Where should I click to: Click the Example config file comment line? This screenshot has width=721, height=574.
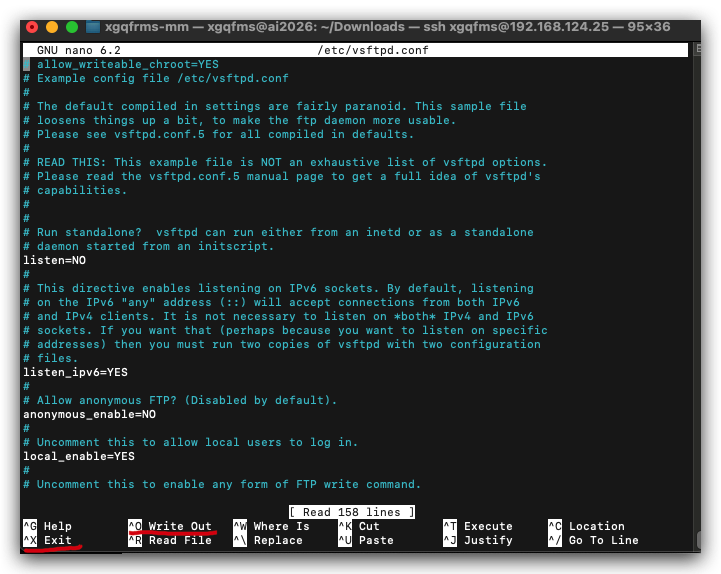[x=156, y=78]
